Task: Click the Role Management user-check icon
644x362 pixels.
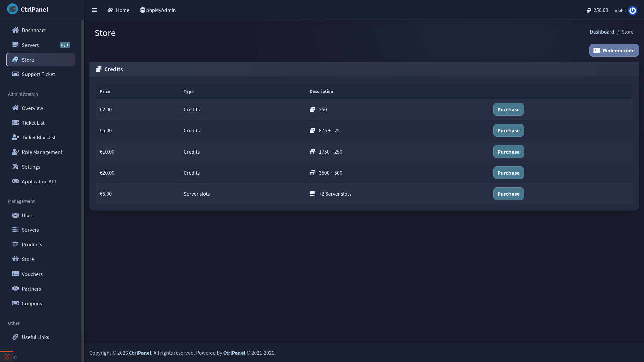Action: (15, 152)
